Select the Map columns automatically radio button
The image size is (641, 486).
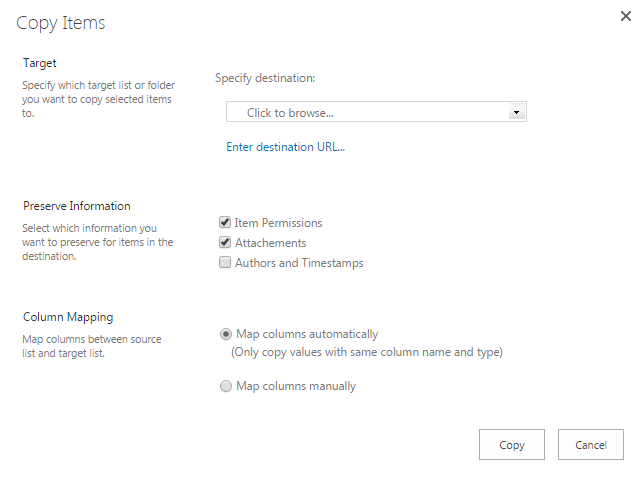(226, 334)
